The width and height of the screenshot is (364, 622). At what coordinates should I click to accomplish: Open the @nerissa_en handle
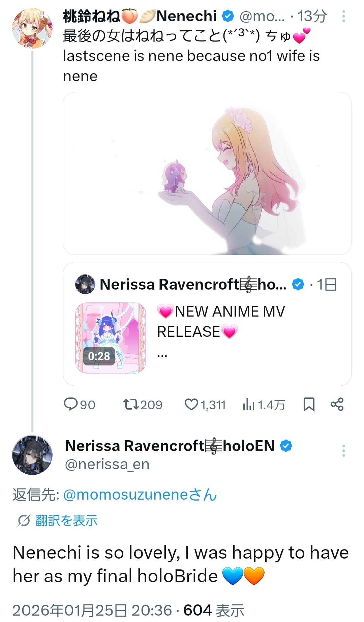pyautogui.click(x=107, y=465)
